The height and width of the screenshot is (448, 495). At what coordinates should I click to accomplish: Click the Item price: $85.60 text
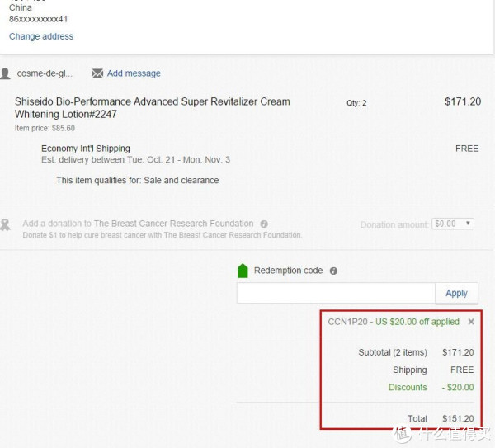pos(45,128)
